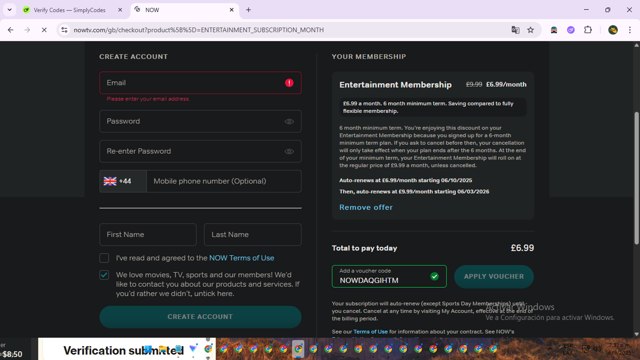
Task: Show password in the Re-enter Password eye icon
Action: 289,151
